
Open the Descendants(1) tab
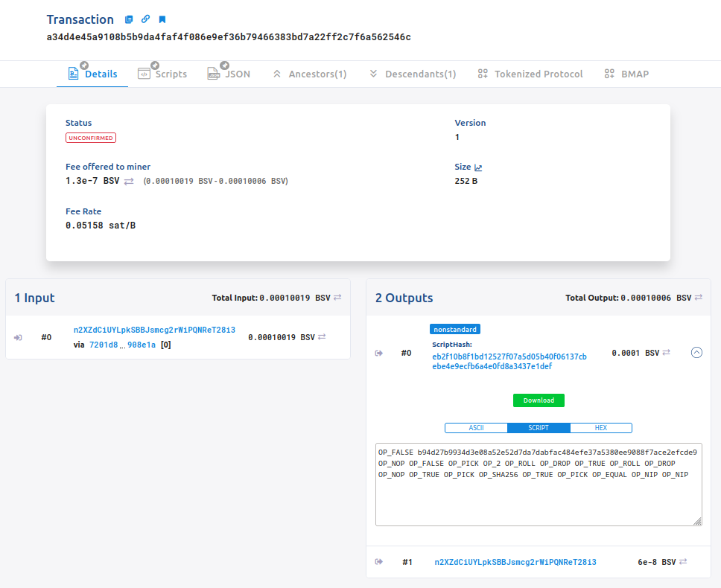point(412,74)
